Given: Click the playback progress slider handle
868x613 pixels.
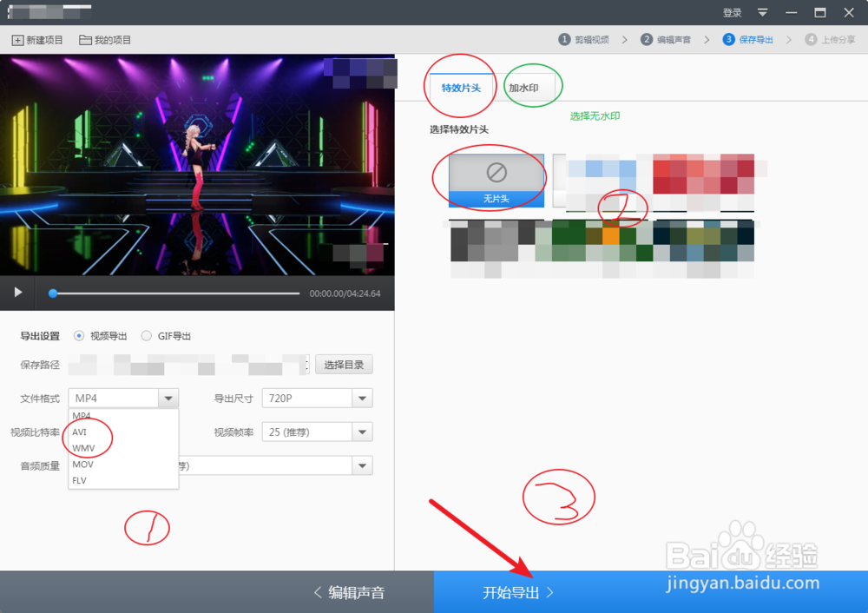Looking at the screenshot, I should (x=53, y=293).
